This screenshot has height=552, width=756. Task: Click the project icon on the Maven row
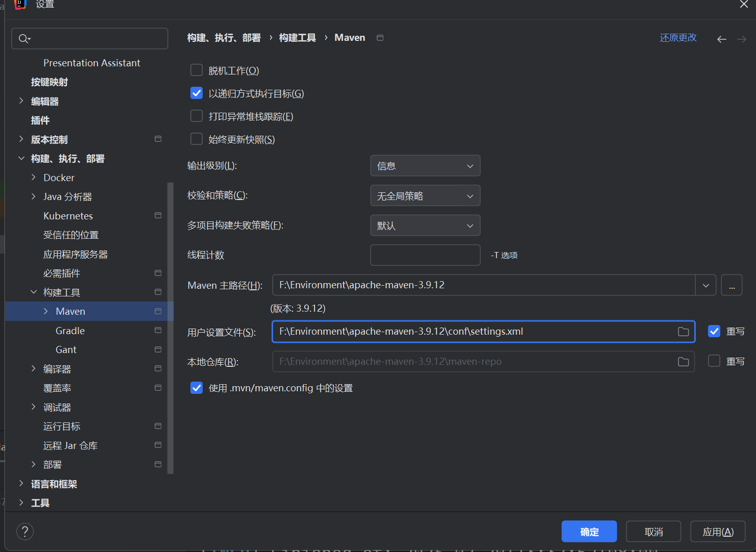[158, 311]
